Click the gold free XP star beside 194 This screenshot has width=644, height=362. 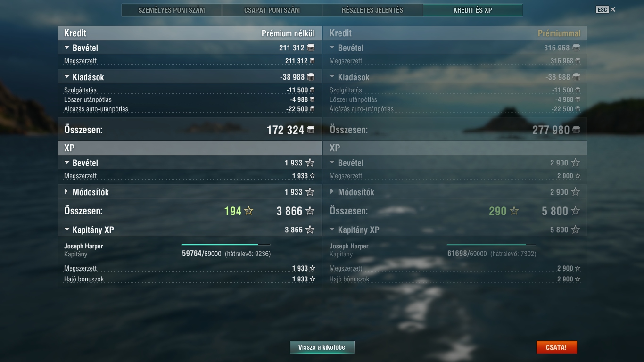click(x=248, y=211)
